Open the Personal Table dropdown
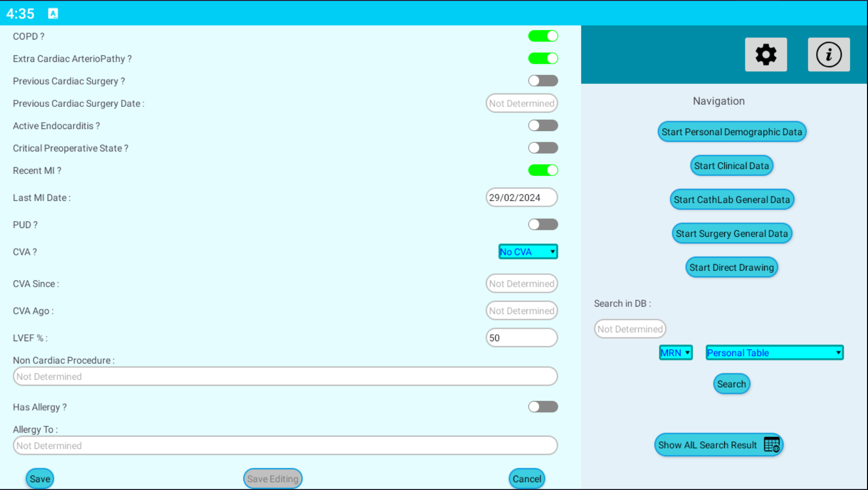This screenshot has width=868, height=490. tap(774, 353)
